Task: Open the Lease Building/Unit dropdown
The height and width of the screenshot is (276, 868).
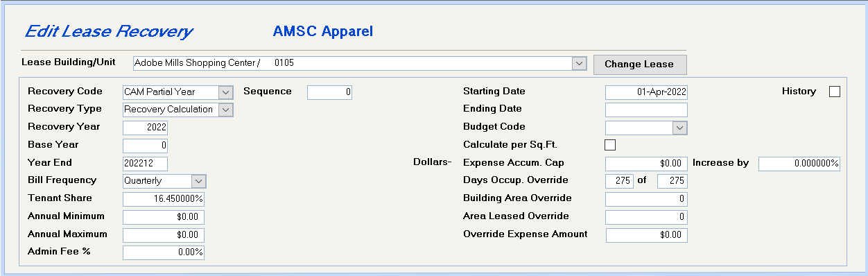Action: click(x=580, y=63)
